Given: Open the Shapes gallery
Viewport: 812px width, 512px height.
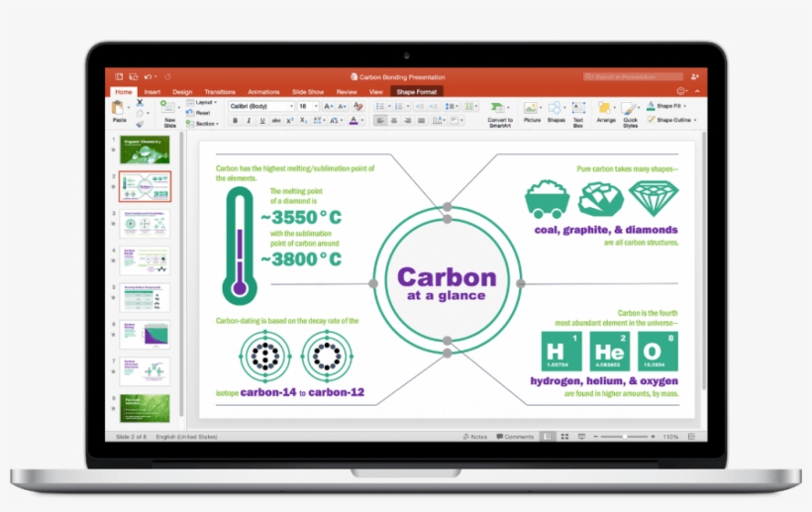Looking at the screenshot, I should [556, 112].
